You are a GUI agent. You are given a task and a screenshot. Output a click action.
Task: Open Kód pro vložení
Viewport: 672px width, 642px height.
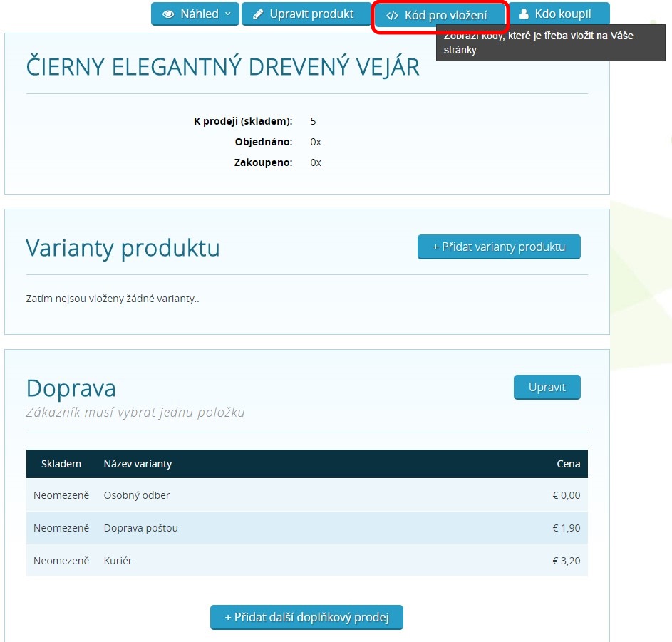pyautogui.click(x=440, y=16)
